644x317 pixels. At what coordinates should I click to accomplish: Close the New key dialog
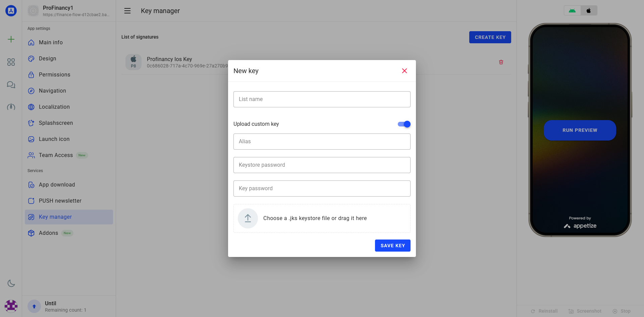pyautogui.click(x=405, y=71)
